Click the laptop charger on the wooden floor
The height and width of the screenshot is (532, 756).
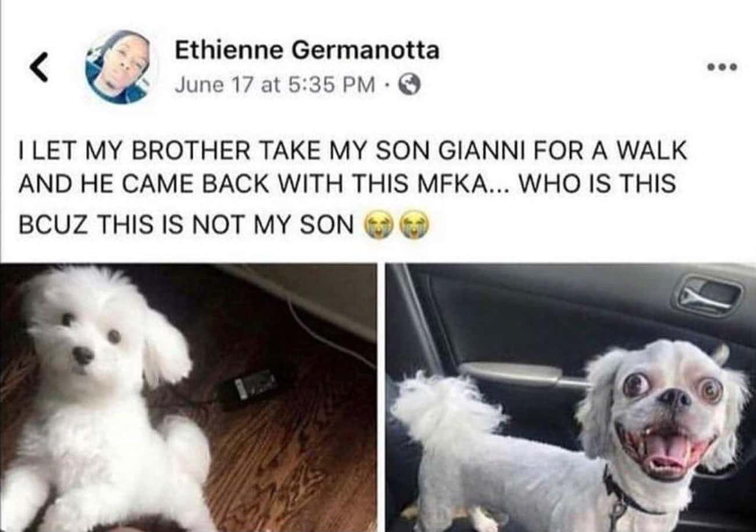[249, 388]
